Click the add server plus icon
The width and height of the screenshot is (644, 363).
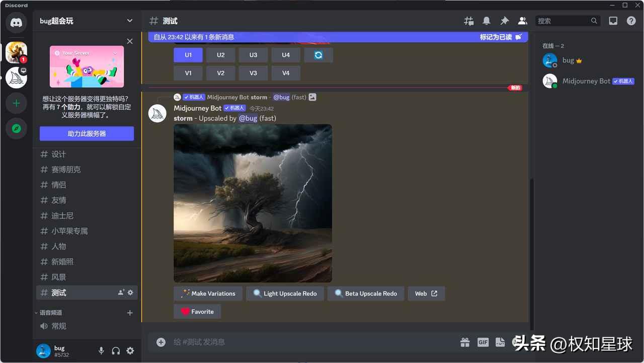pos(16,103)
